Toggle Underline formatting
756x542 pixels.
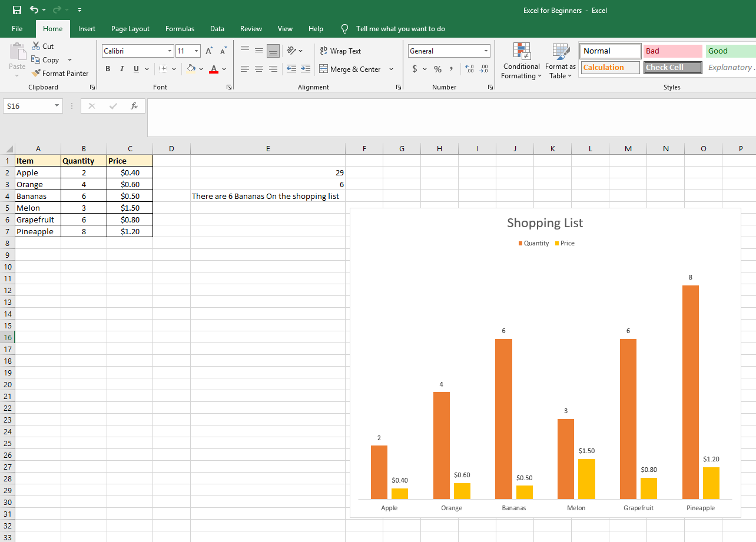[136, 69]
